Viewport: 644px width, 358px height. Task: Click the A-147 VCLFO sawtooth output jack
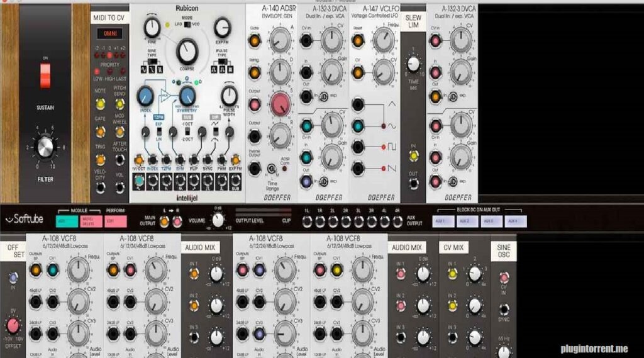358,168
